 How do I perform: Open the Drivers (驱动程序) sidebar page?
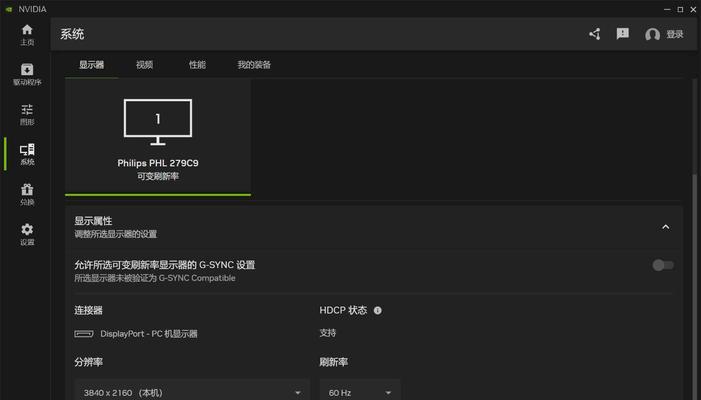(27, 75)
